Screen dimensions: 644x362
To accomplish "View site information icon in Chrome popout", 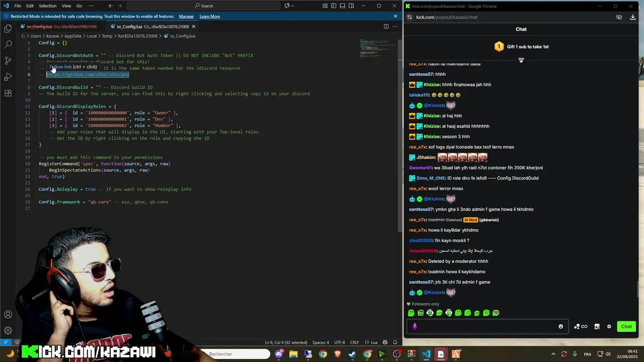I will [410, 17].
